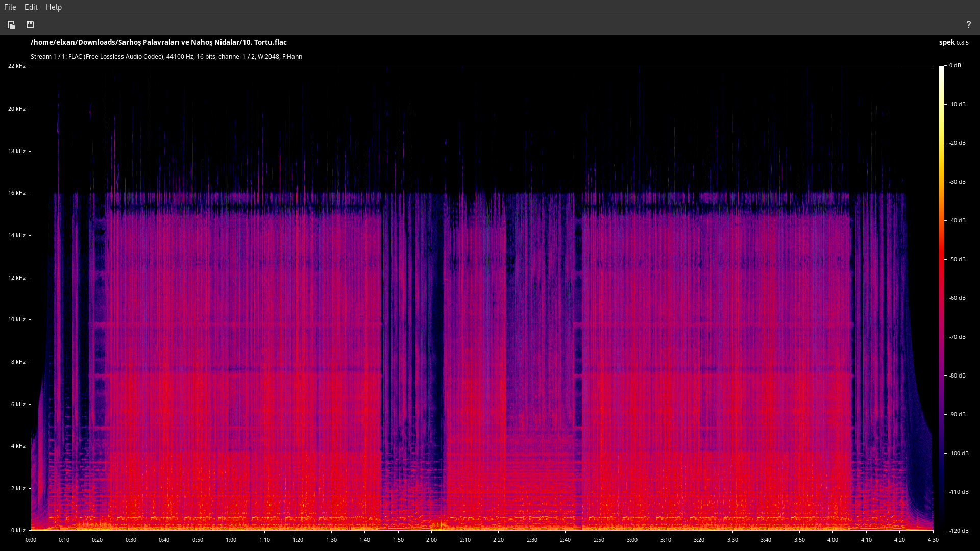Click the question mark help icon
This screenshot has height=551, width=980.
tap(968, 24)
